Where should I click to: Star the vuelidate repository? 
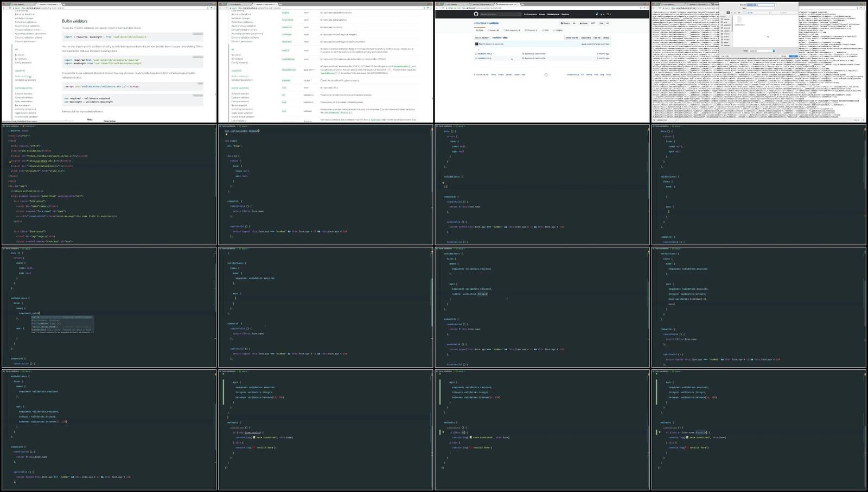tap(584, 23)
